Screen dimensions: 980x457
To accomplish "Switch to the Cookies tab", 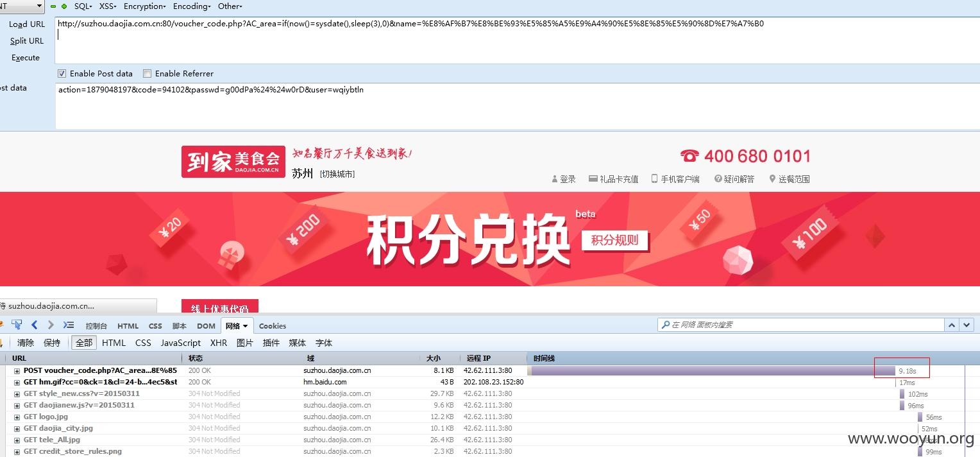I will point(273,326).
